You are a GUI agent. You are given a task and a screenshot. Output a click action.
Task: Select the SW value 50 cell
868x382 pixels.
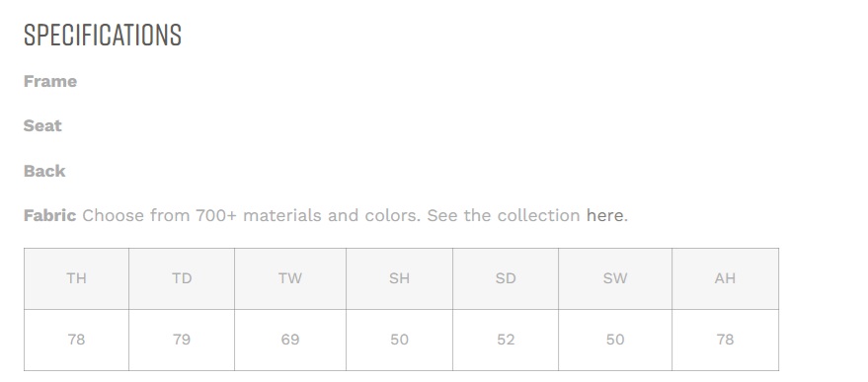click(615, 340)
